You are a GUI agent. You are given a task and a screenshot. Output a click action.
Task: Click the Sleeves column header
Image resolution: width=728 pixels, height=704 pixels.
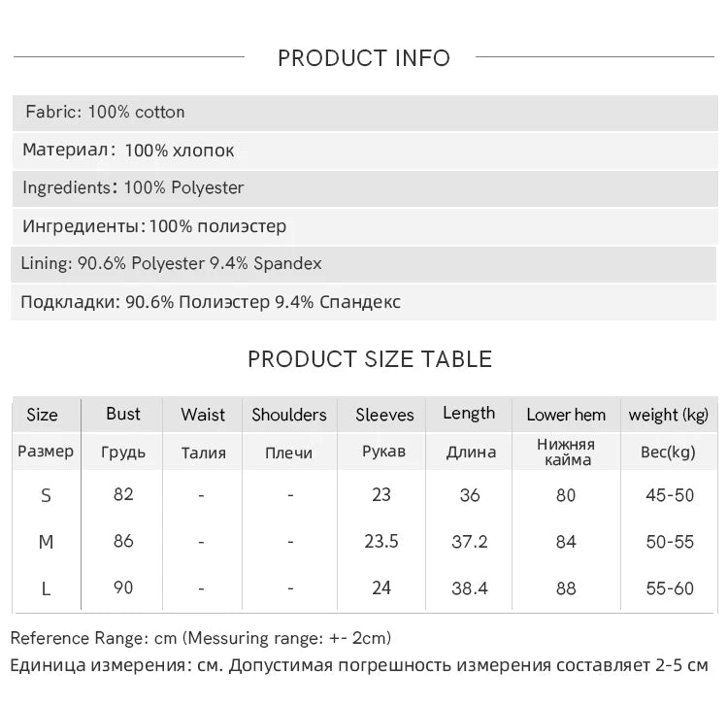point(384,415)
